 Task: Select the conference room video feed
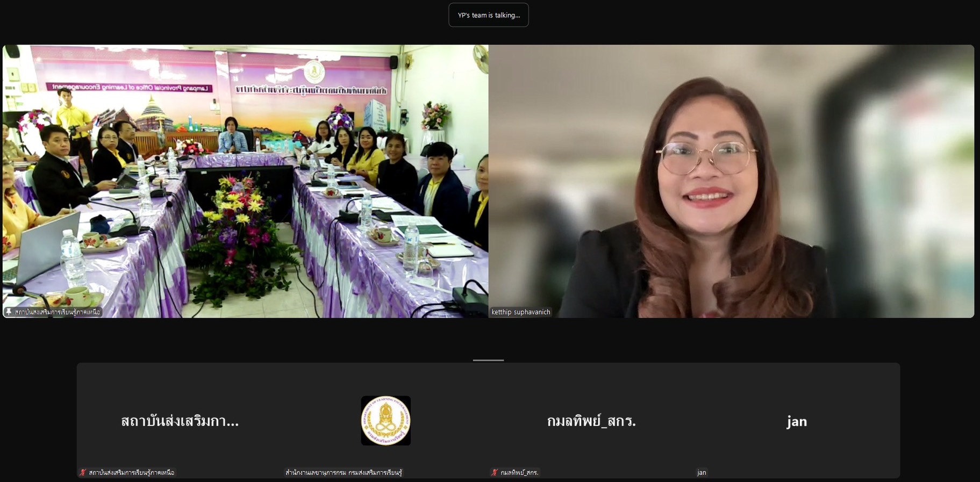pos(245,181)
